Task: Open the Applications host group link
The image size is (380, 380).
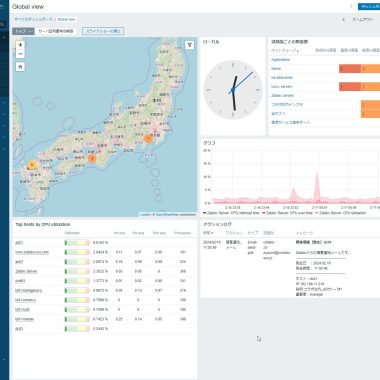Action: [281, 59]
